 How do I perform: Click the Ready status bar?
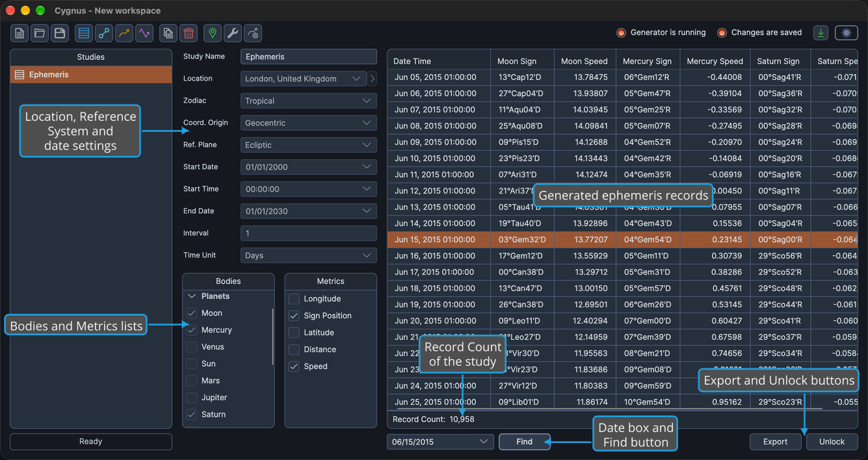[91, 442]
